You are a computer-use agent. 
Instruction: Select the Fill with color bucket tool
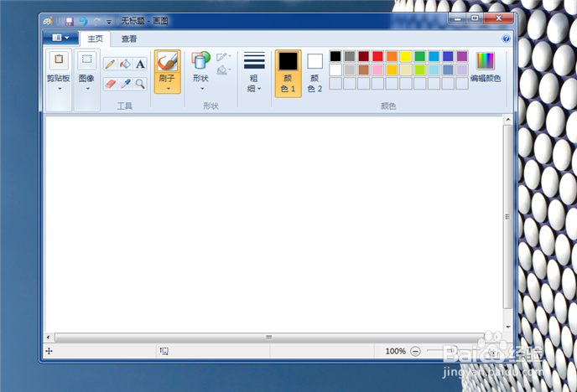[125, 64]
